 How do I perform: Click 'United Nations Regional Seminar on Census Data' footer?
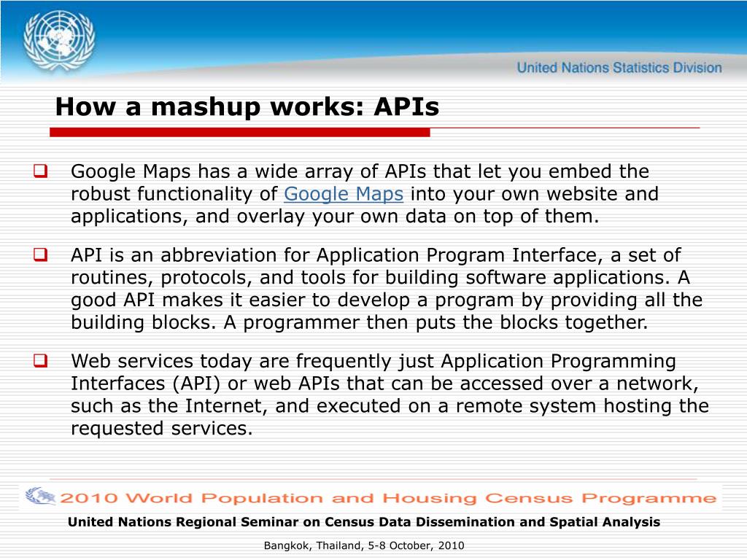pos(364,522)
